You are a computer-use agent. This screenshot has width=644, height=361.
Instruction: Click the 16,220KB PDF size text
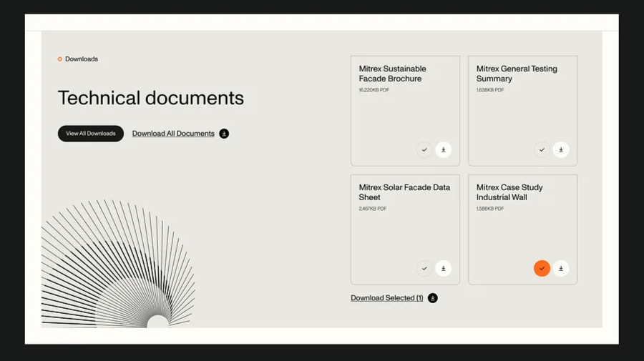pos(374,90)
